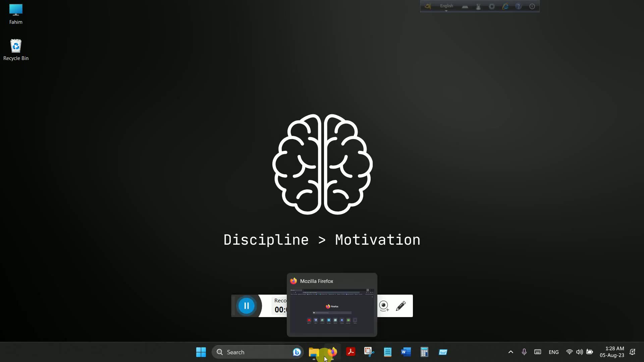Open Firefox from the taskbar

click(x=332, y=352)
